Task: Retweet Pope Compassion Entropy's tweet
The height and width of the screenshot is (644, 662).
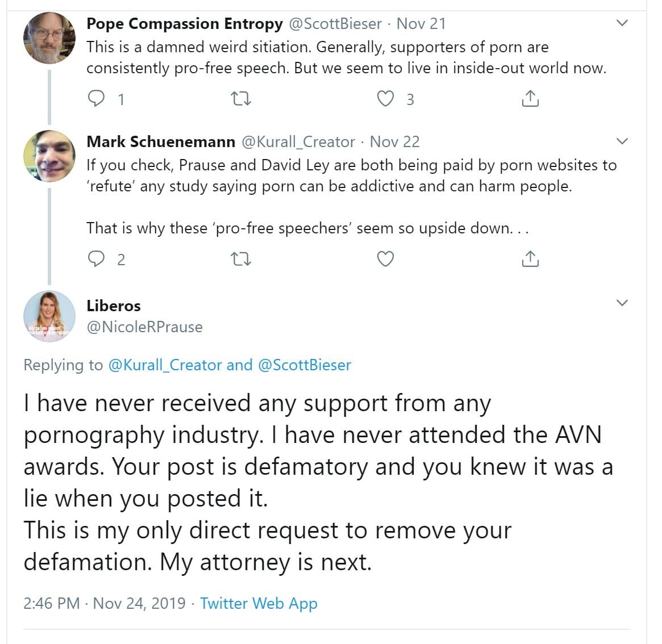Action: pyautogui.click(x=242, y=99)
